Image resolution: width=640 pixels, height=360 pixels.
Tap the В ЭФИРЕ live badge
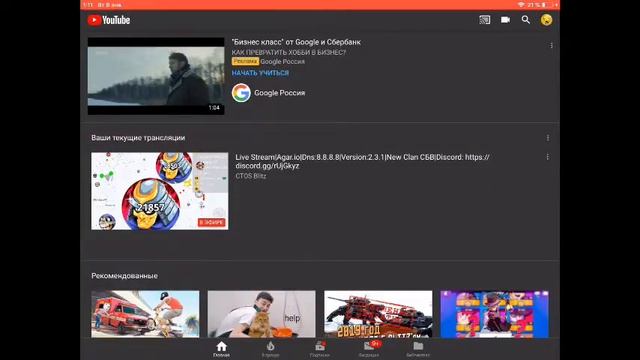tap(211, 222)
